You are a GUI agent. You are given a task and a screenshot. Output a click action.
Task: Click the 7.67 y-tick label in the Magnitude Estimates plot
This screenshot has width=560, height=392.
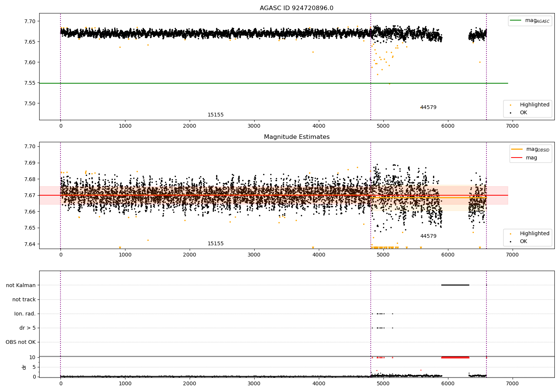(x=30, y=195)
